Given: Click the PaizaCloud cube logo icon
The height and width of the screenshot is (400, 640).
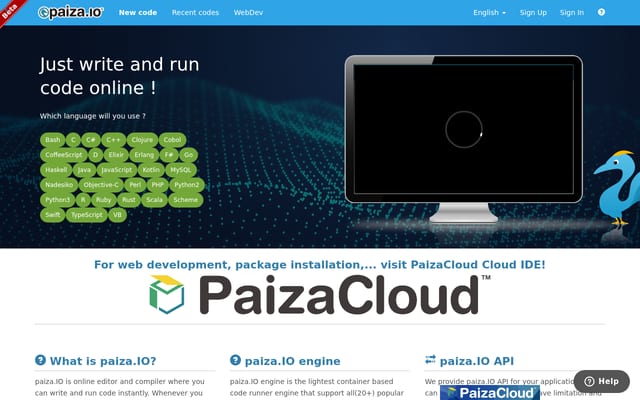Looking at the screenshot, I should click(x=167, y=294).
